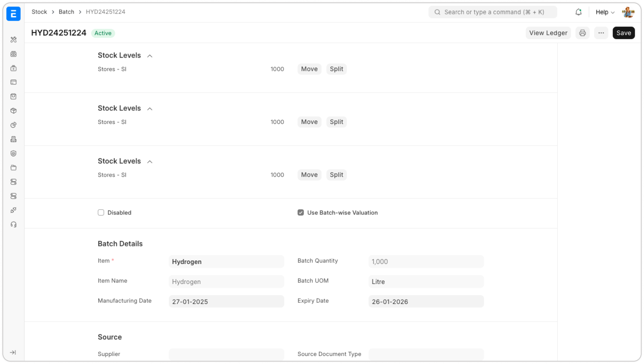Go to Batch breadcrumb
The width and height of the screenshot is (644, 364).
(66, 12)
